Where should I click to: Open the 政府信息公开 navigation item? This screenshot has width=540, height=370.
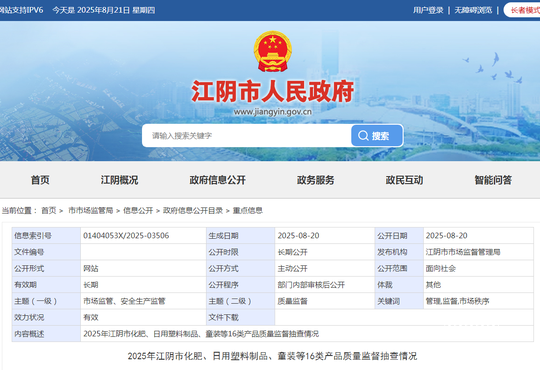[217, 180]
